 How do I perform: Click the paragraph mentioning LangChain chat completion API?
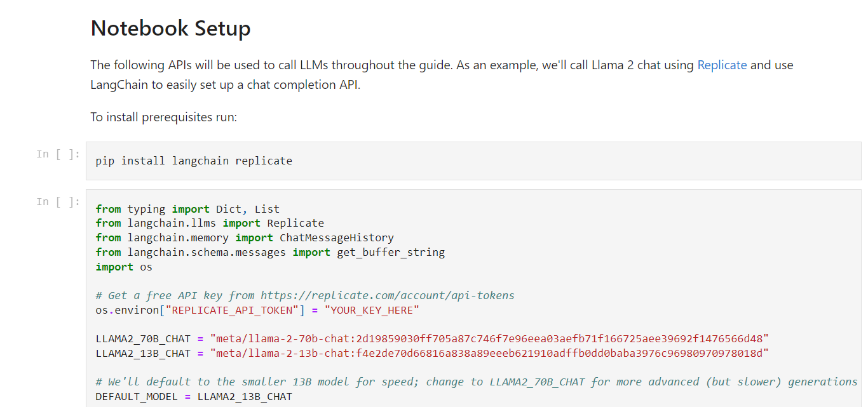442,74
